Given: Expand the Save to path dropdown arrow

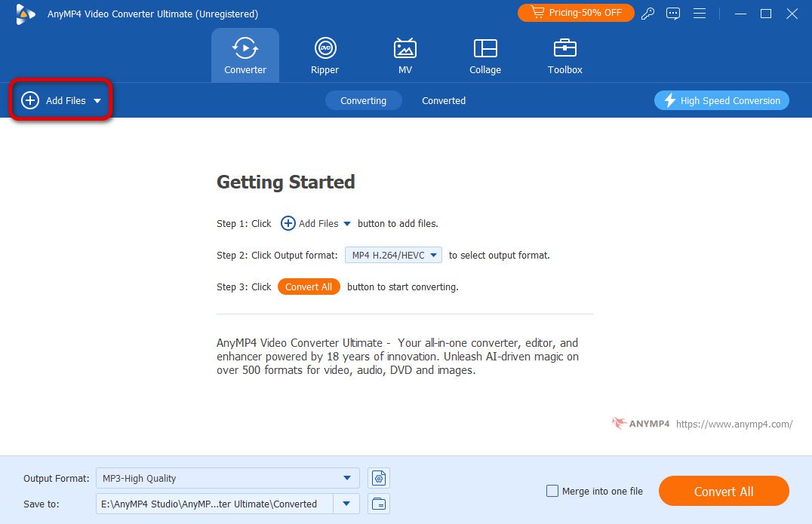Looking at the screenshot, I should pyautogui.click(x=346, y=504).
